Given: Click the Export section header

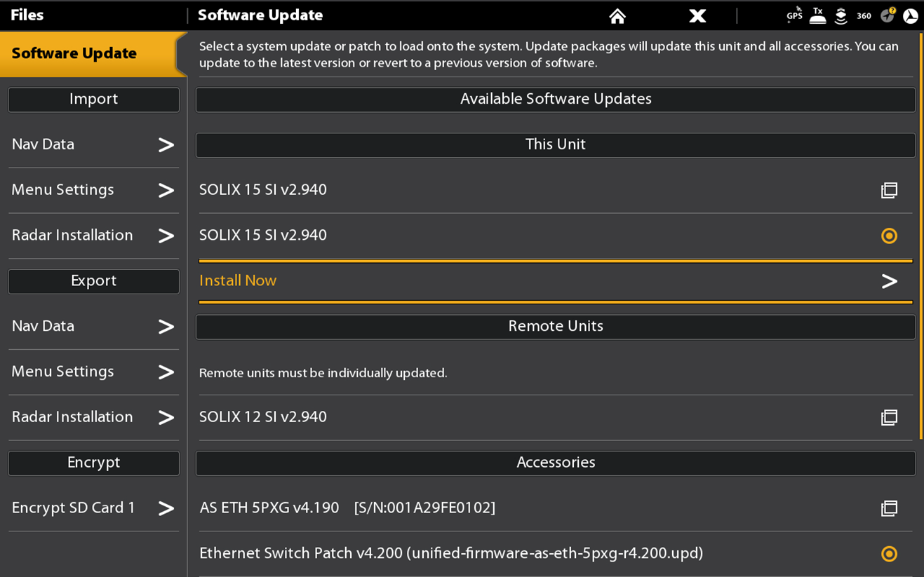Looking at the screenshot, I should (93, 281).
